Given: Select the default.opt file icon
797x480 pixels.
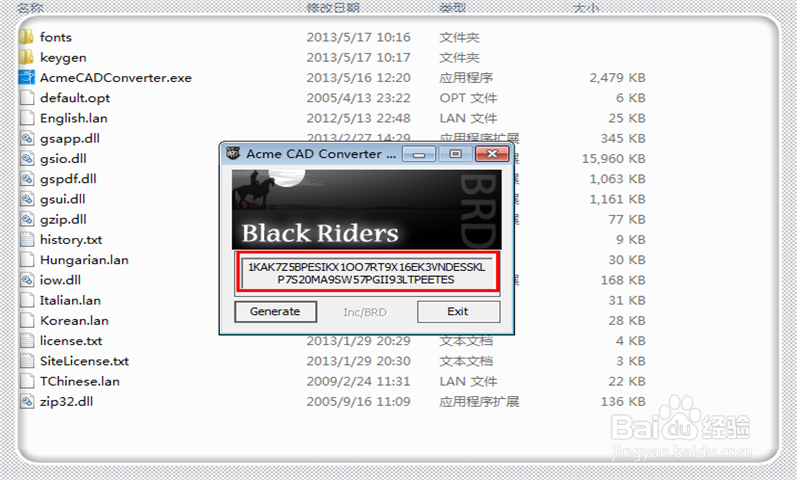Looking at the screenshot, I should [26, 98].
